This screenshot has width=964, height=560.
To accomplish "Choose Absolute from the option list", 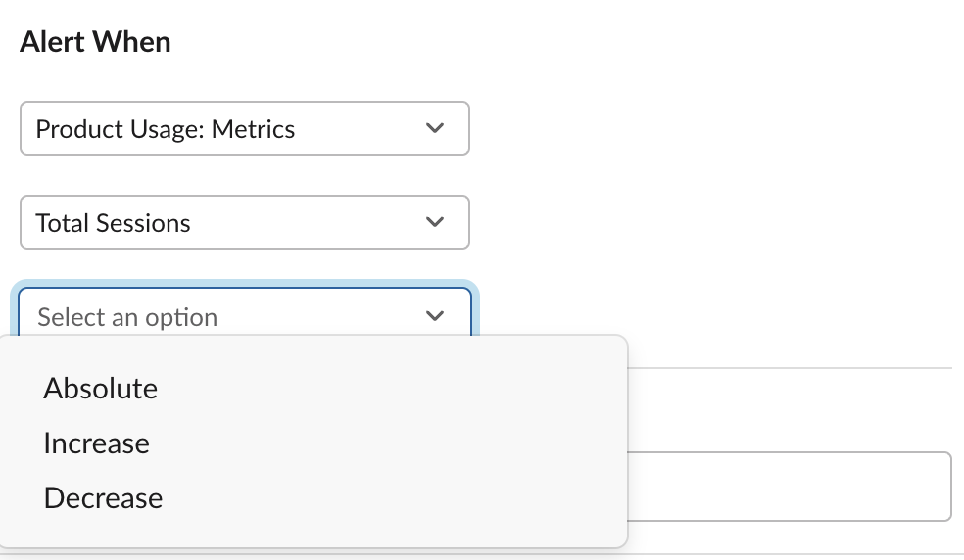I will (x=101, y=389).
